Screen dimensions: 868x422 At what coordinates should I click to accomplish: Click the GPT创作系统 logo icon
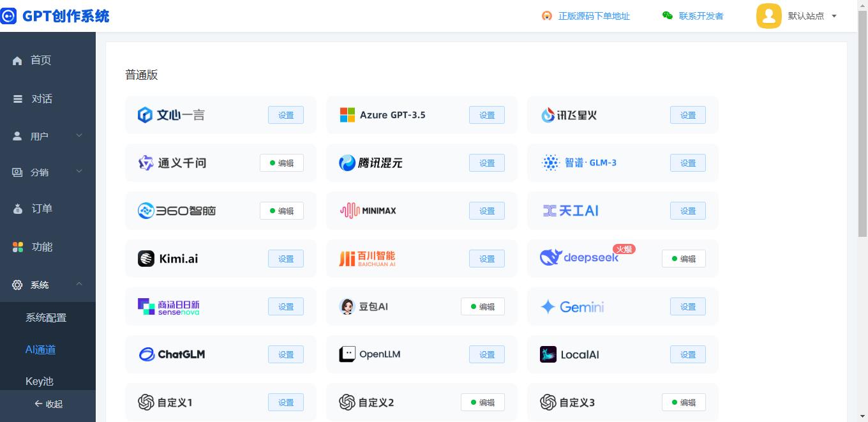tap(8, 16)
